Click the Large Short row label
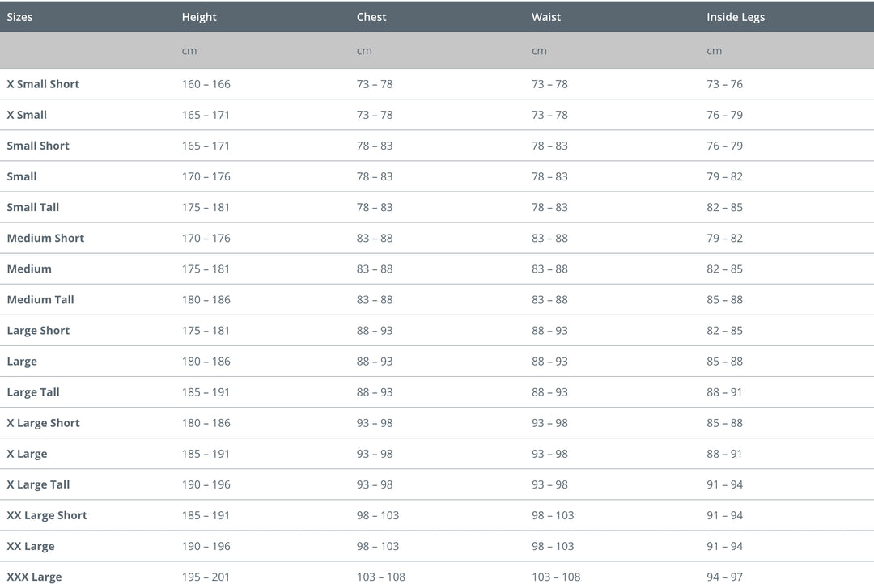The image size is (874, 588). pyautogui.click(x=38, y=330)
